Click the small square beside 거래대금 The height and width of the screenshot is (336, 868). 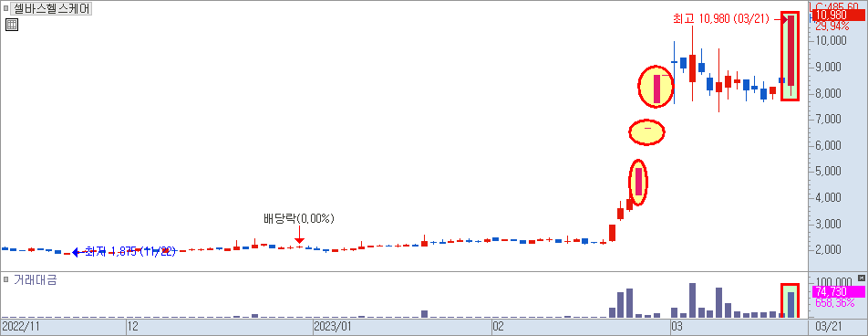(x=5, y=278)
